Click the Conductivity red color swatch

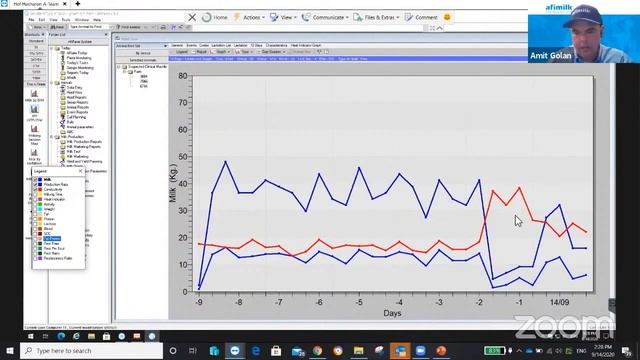[x=40, y=189]
